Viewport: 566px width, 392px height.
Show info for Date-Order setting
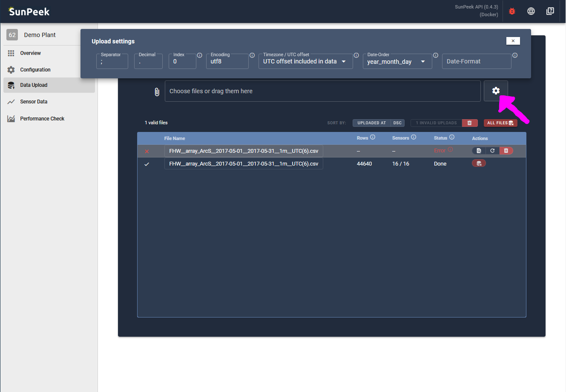click(x=436, y=55)
